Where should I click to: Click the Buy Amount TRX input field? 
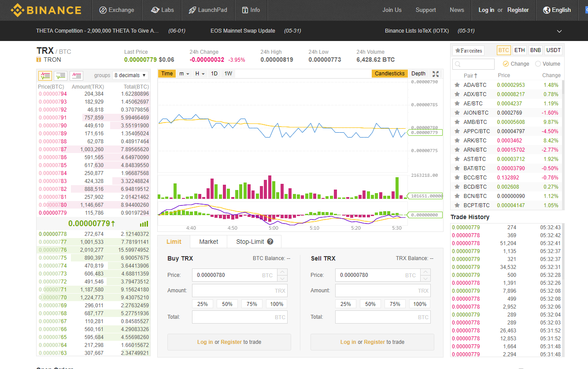[x=240, y=291]
